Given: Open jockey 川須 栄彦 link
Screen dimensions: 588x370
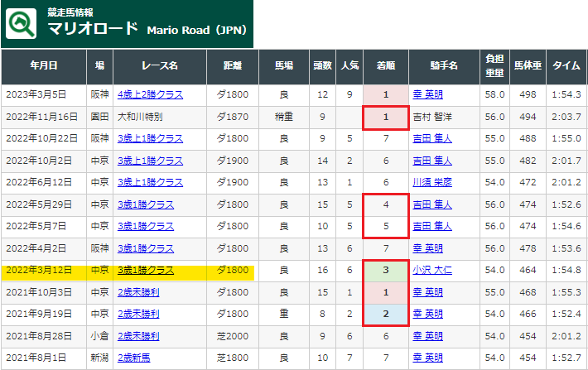Looking at the screenshot, I should click(432, 183).
